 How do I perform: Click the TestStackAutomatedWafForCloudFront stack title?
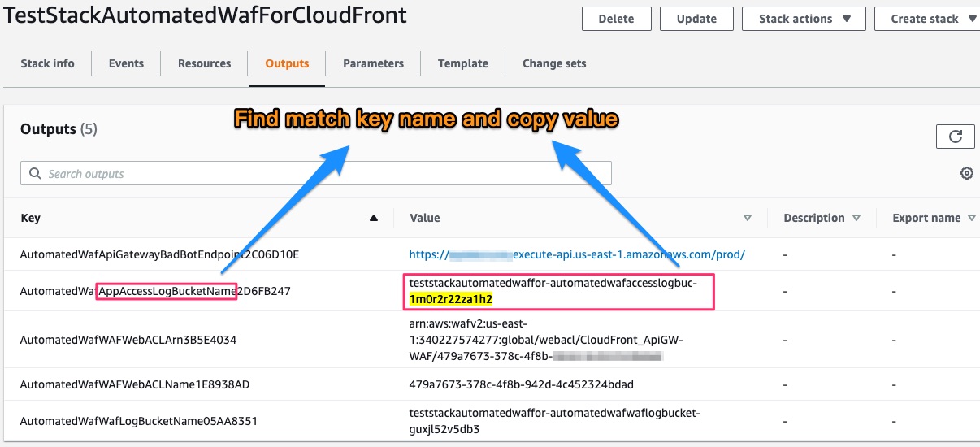click(206, 15)
